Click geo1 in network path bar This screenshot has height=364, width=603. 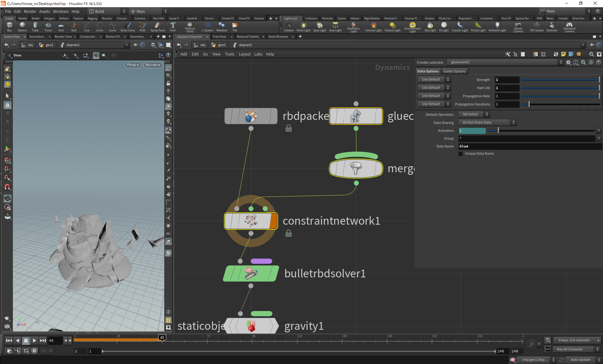click(219, 45)
